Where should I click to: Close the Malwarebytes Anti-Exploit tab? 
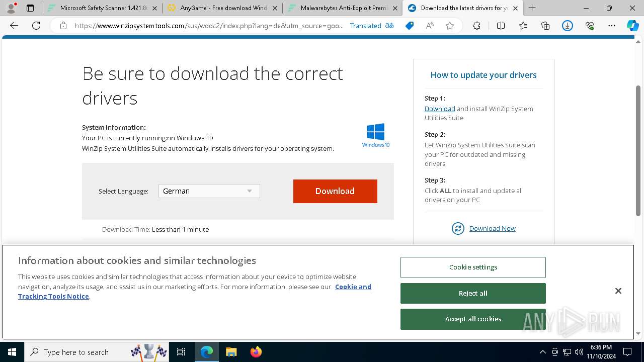(395, 8)
